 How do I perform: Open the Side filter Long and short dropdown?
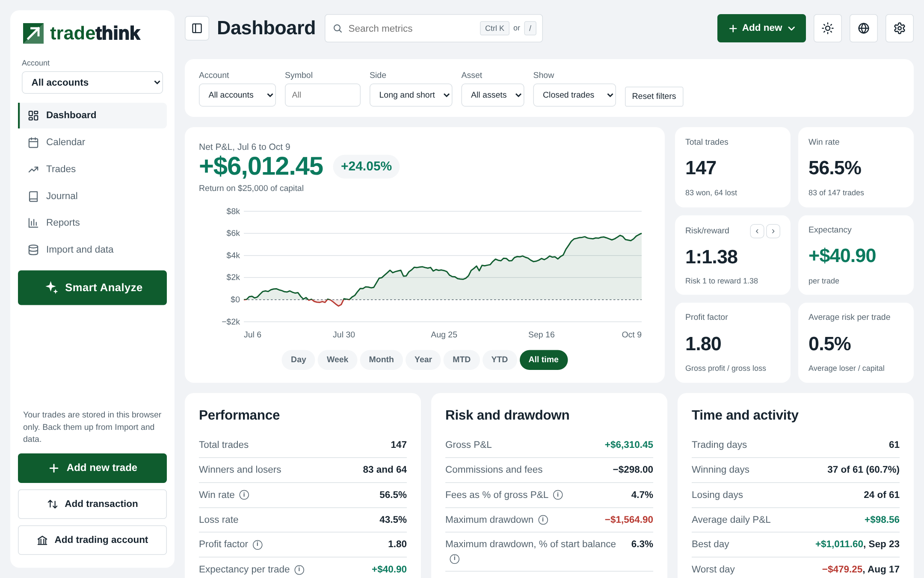click(411, 95)
